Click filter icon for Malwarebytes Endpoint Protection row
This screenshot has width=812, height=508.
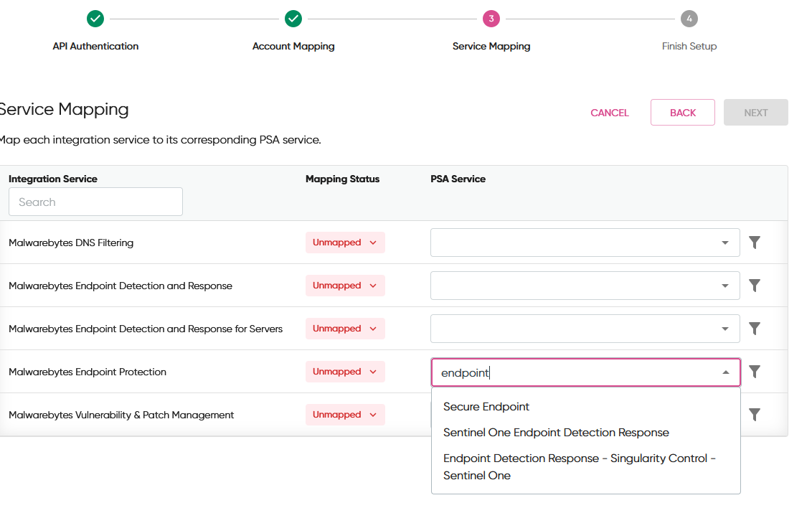tap(754, 372)
